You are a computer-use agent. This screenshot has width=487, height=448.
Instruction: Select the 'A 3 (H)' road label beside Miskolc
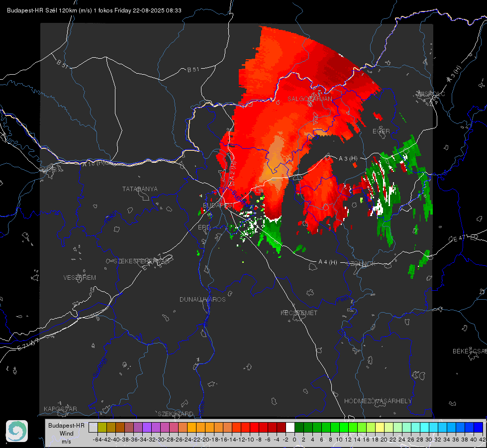tap(455, 74)
